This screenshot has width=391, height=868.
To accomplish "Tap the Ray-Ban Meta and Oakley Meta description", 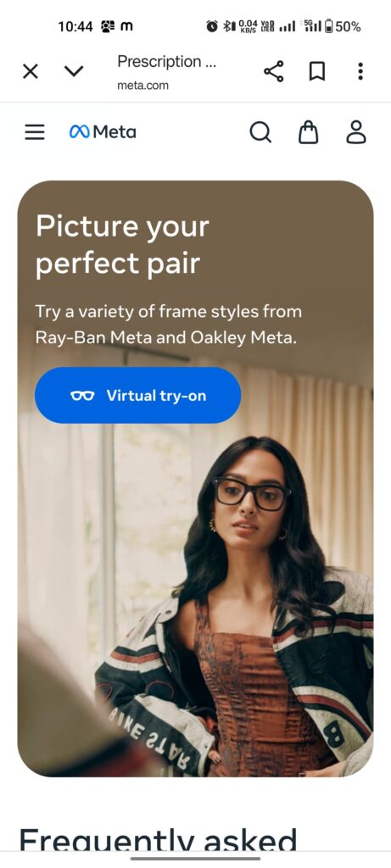I will (x=169, y=325).
